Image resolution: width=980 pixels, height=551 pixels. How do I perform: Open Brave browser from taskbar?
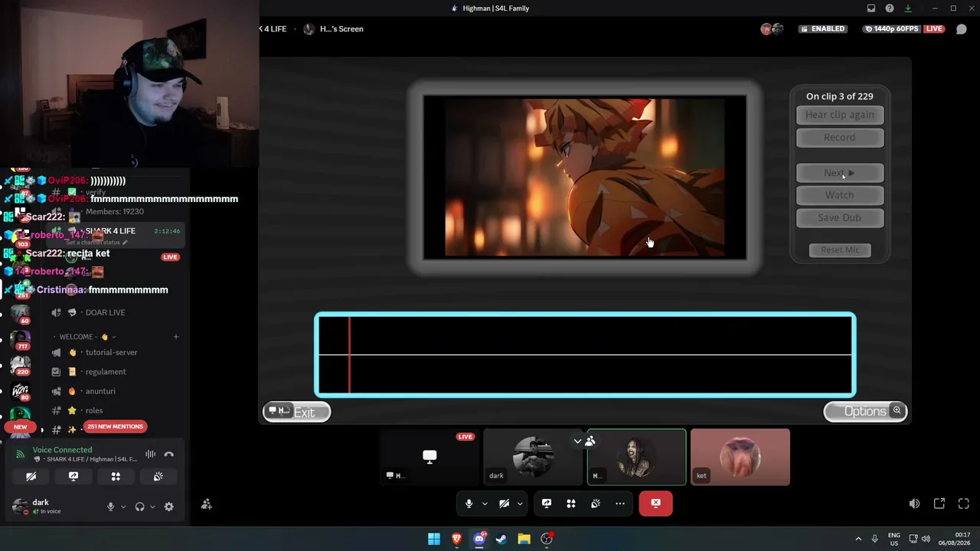point(456,539)
